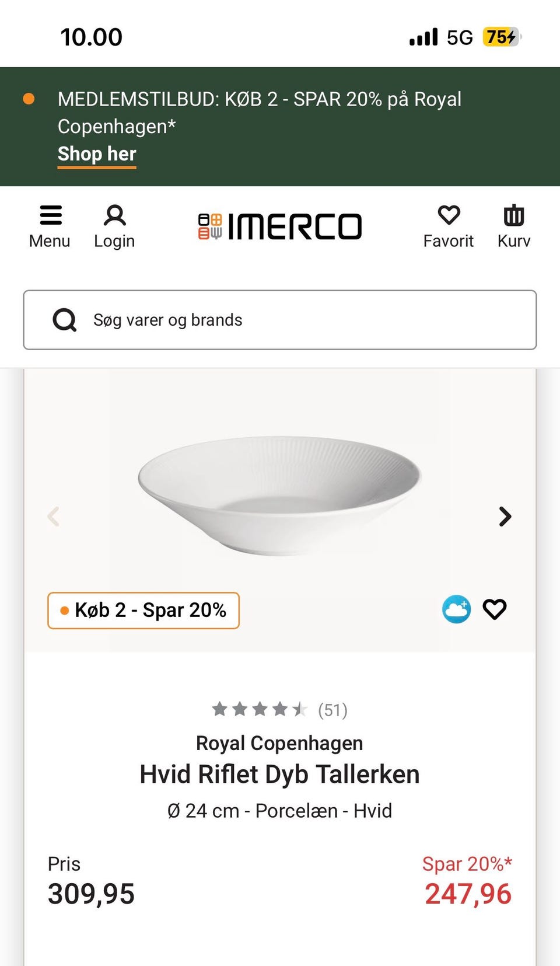Show previous product image arrow

pyautogui.click(x=54, y=516)
